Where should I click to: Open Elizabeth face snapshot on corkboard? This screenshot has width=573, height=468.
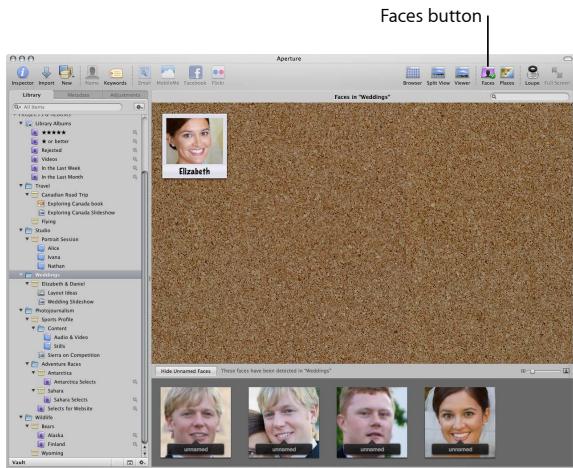(x=194, y=146)
